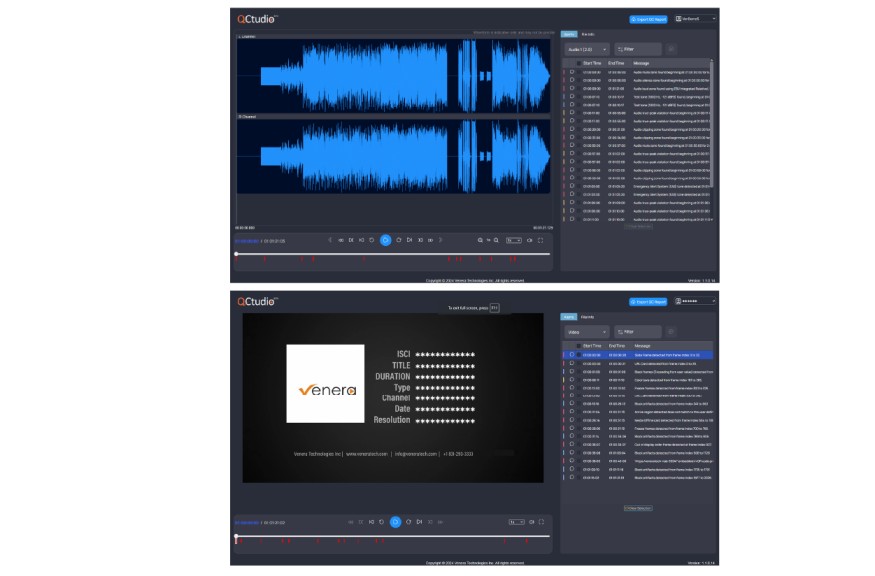The image size is (875, 576).
Task: Open the Video track dropdown
Action: (x=585, y=331)
